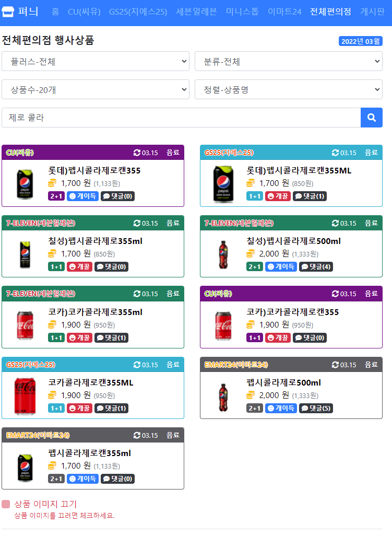Click the magnifier search button
The height and width of the screenshot is (536, 392).
(x=372, y=118)
